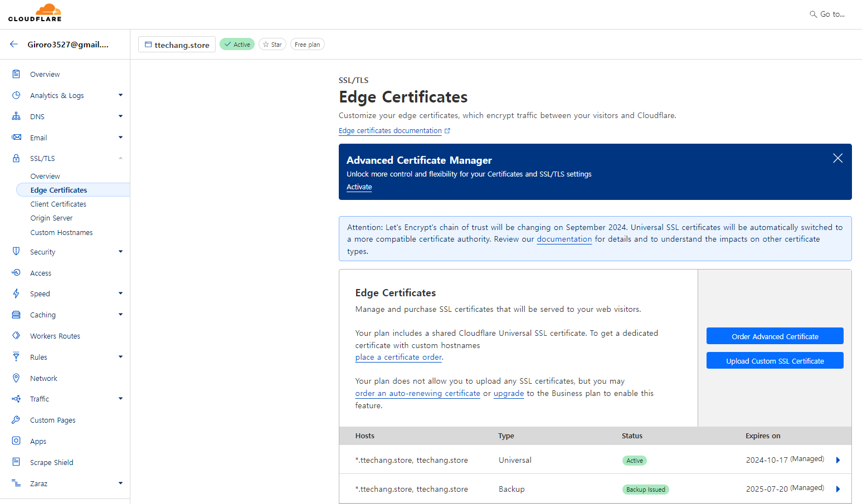Click the Custom Pages wrench icon

[x=16, y=420]
